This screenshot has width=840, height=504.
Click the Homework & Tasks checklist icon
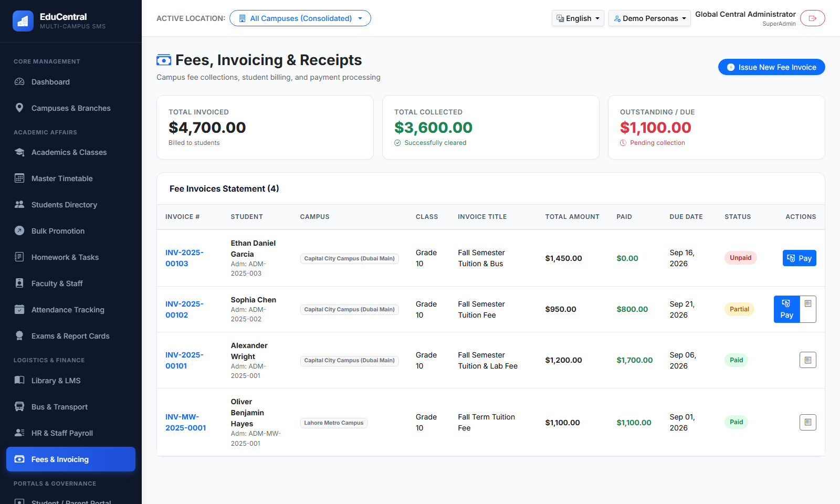tap(19, 257)
